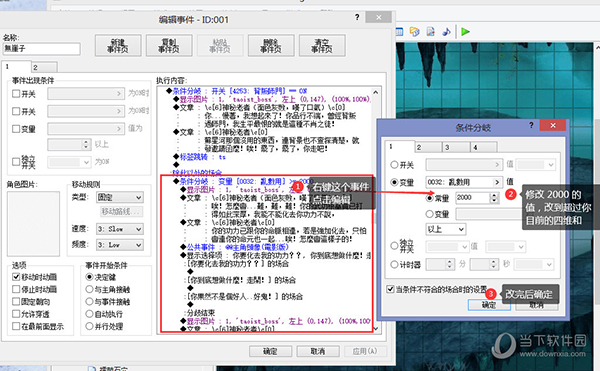This screenshot has width=600, height=371.
Task: Open tab 3 in 条件分歧 dialog
Action: [456, 147]
